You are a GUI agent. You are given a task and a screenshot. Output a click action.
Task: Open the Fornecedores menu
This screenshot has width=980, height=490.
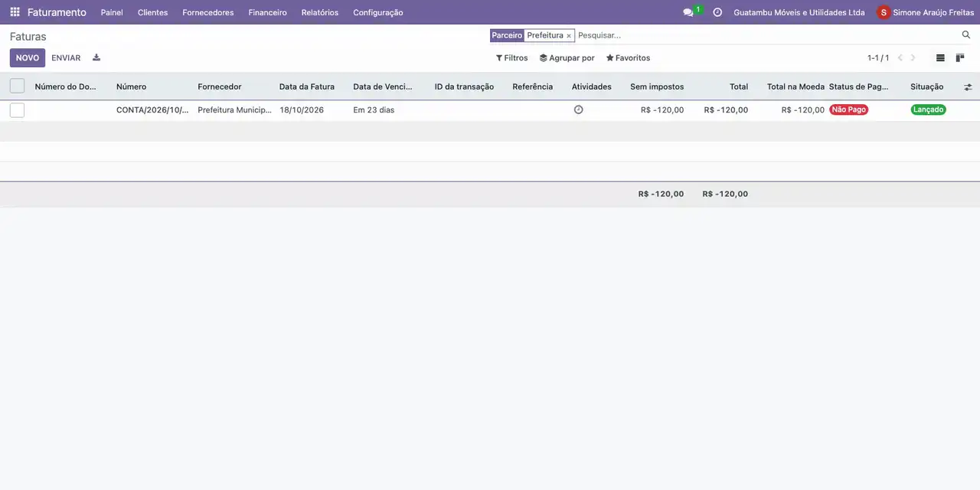[208, 12]
